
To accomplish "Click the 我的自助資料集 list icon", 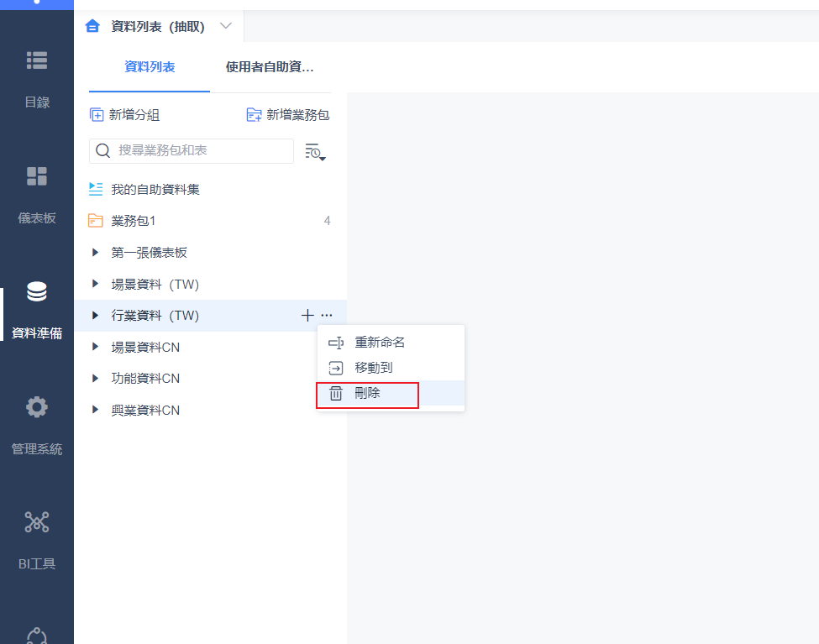I will (96, 189).
